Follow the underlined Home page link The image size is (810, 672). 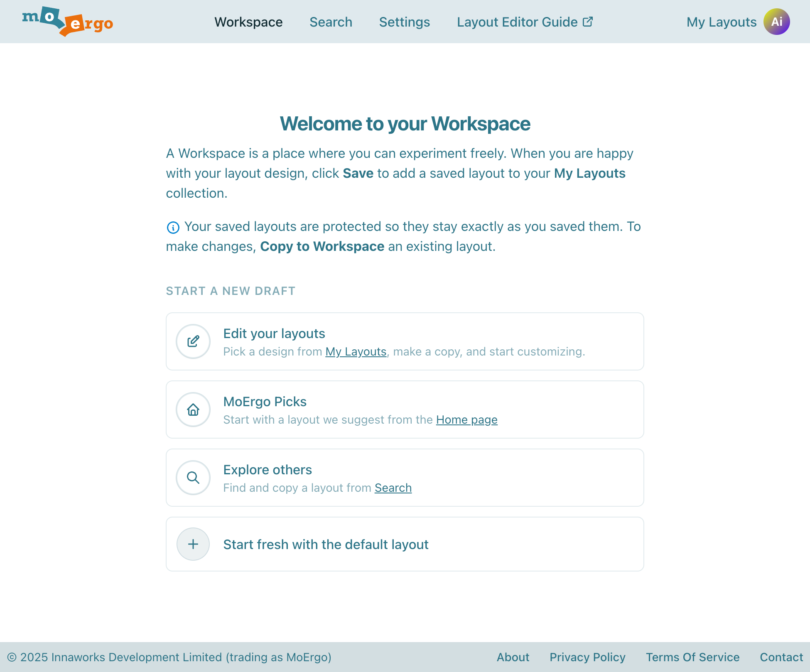(466, 420)
